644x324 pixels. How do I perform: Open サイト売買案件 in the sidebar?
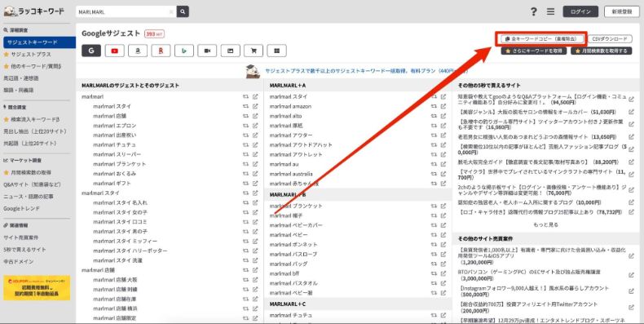tap(21, 237)
